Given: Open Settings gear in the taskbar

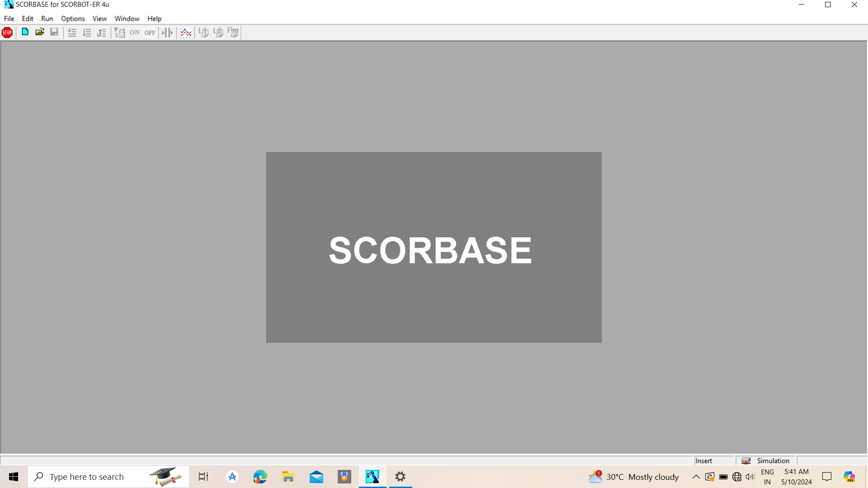Looking at the screenshot, I should (x=401, y=477).
